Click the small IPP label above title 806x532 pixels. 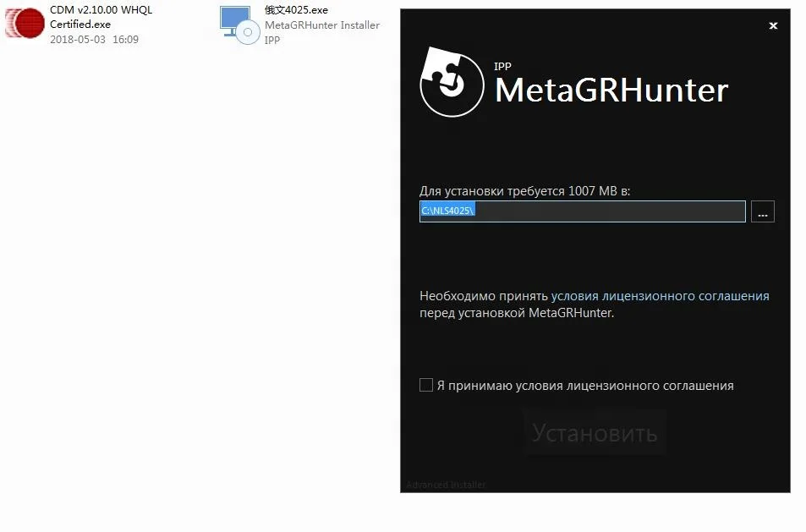pyautogui.click(x=502, y=66)
